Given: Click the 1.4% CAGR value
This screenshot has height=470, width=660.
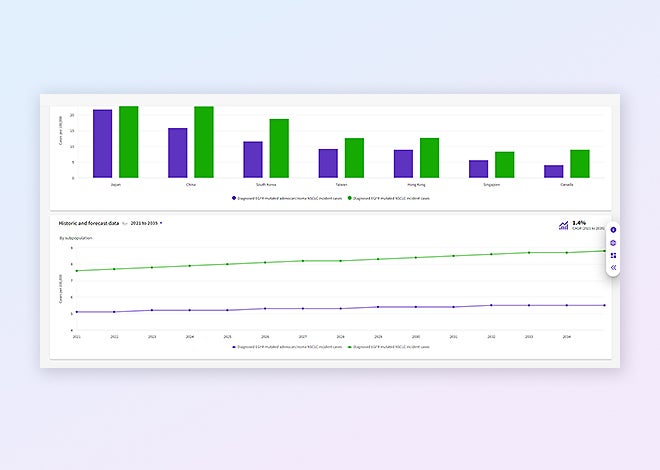Looking at the screenshot, I should (579, 223).
